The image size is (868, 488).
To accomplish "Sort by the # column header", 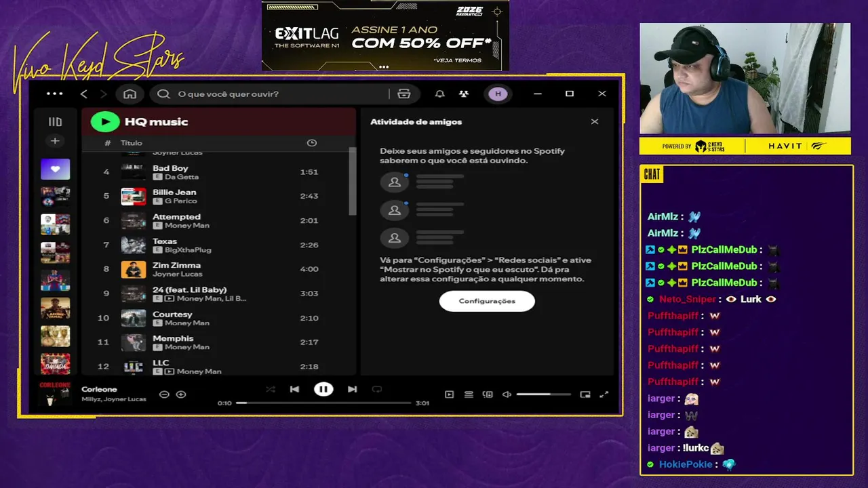I will point(107,143).
